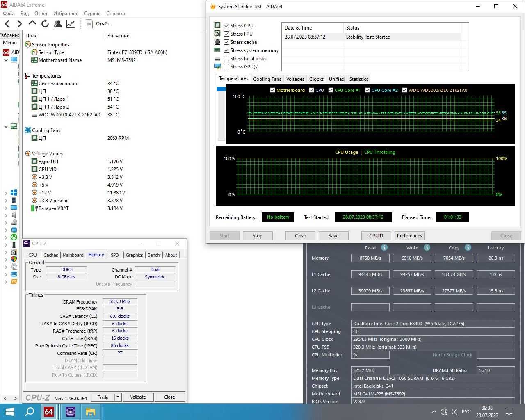Select the AIDA64 root node icon in tree
This screenshot has width=525, height=420.
click(6, 52)
